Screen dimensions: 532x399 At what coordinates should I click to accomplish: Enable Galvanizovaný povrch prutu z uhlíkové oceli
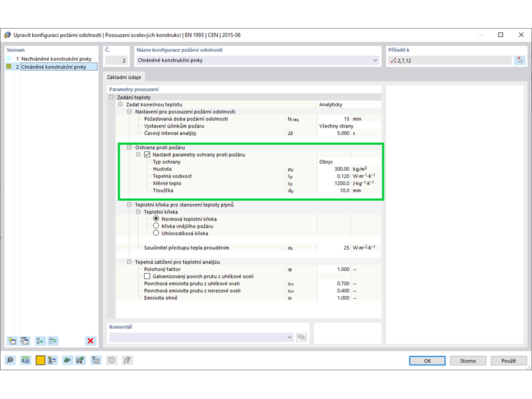(147, 276)
